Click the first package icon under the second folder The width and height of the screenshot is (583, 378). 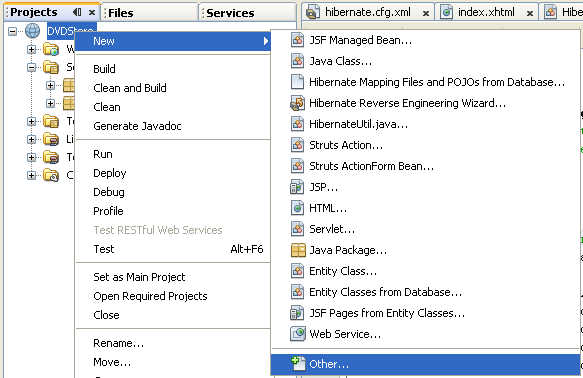68,85
